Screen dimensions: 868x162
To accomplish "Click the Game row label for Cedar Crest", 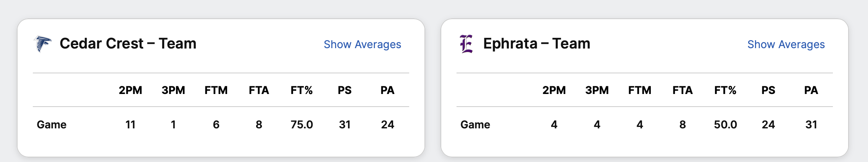I will coord(52,125).
